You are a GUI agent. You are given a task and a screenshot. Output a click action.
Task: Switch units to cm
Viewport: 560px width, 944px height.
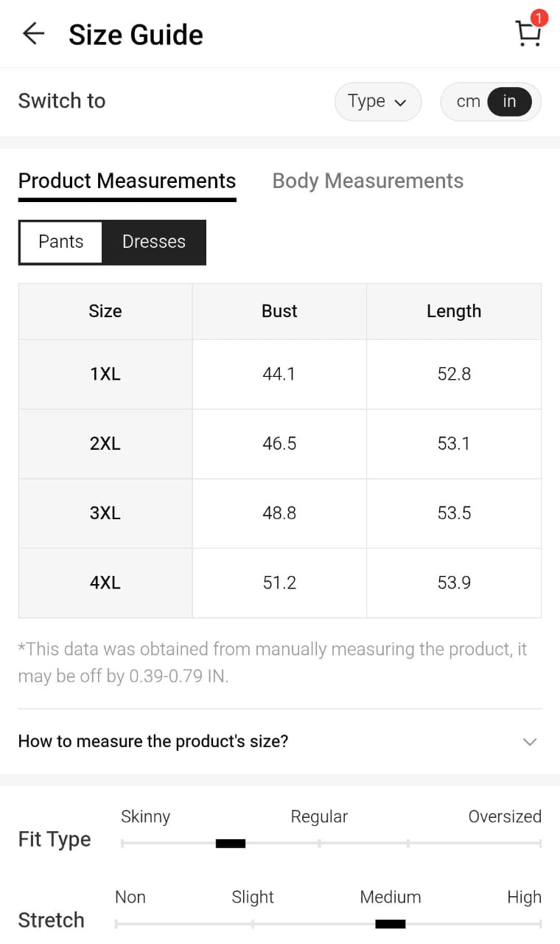point(468,102)
